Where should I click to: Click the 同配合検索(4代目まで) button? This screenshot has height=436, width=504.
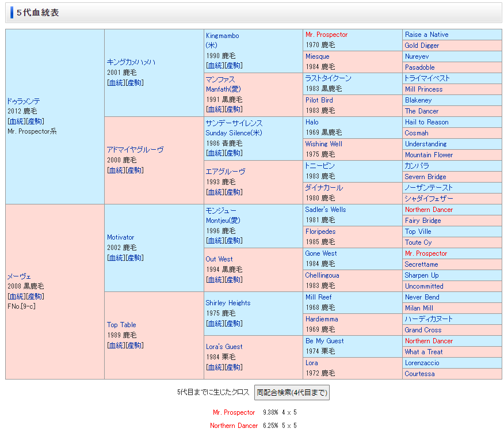point(291,393)
